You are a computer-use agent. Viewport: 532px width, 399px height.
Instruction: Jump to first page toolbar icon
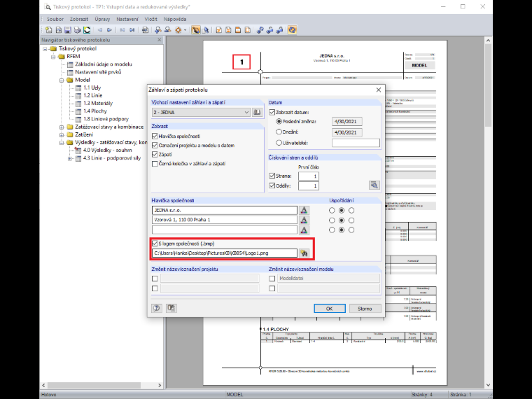[122, 30]
